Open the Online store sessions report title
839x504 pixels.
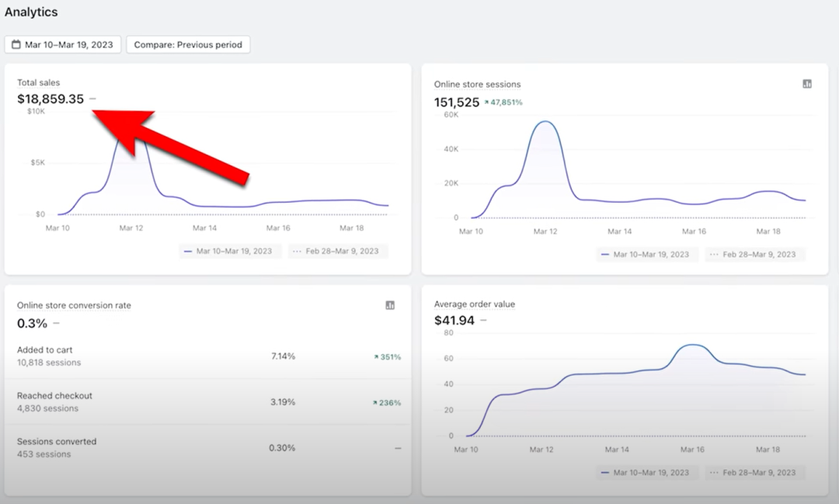coord(477,84)
